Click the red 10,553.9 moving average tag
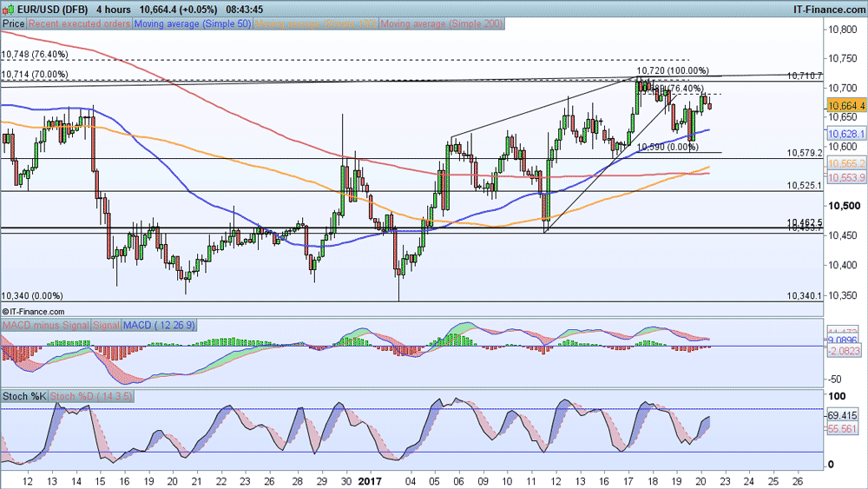Image resolution: width=868 pixels, height=489 pixels. pos(846,177)
